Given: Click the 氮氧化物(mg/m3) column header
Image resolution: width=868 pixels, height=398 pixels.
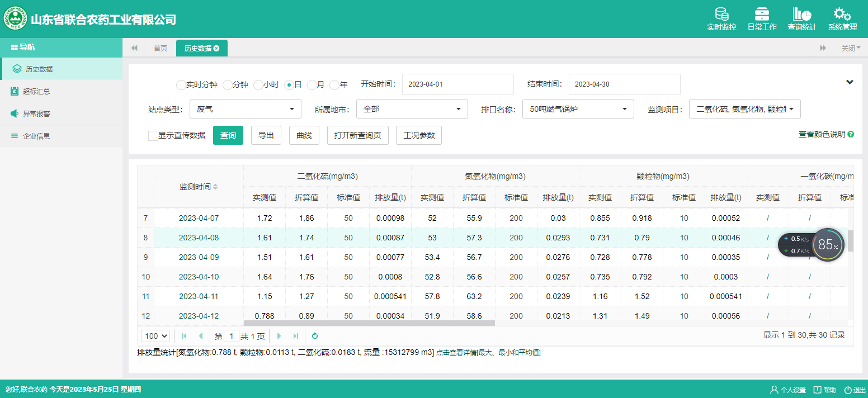Looking at the screenshot, I should (495, 176).
